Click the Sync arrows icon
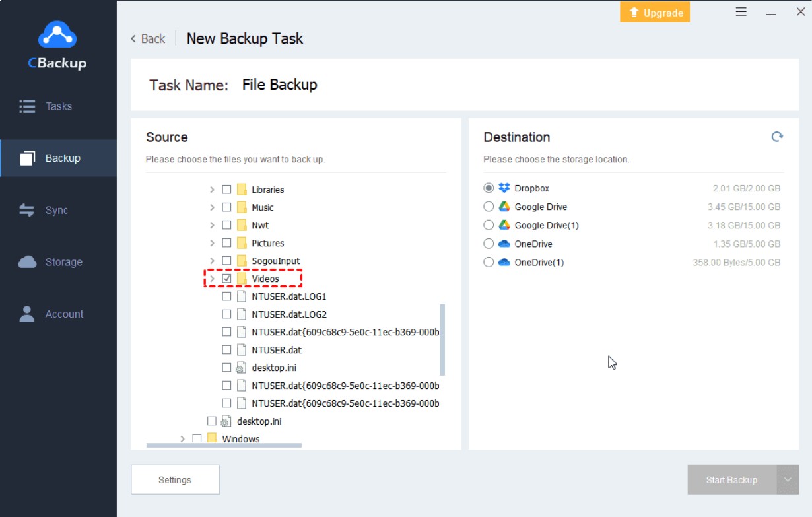 pos(27,210)
